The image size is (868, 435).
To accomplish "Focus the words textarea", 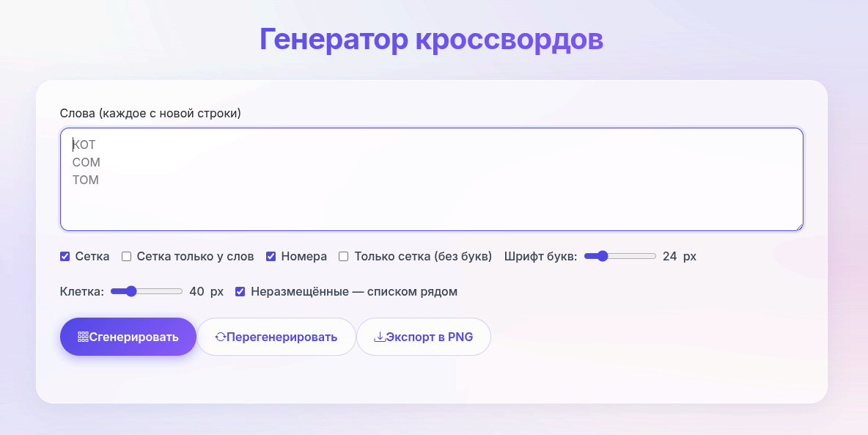I will click(432, 180).
